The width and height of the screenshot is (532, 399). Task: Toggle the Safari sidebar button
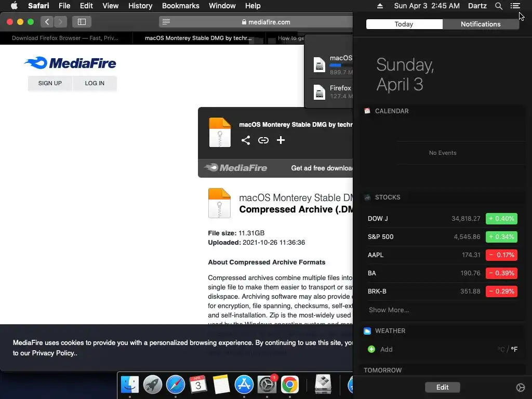[82, 22]
